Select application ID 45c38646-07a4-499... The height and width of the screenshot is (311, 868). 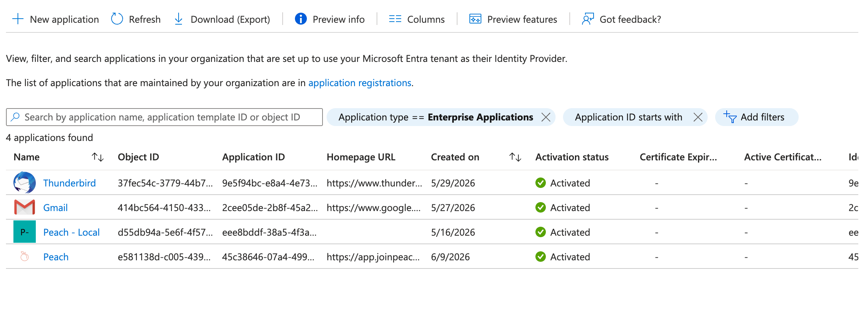[268, 257]
